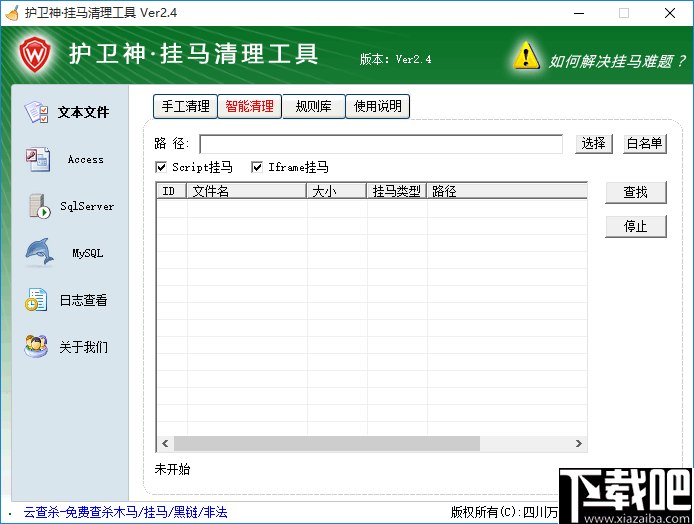Switch to the 智能清理 tab
Image resolution: width=694 pixels, height=524 pixels.
coord(250,106)
